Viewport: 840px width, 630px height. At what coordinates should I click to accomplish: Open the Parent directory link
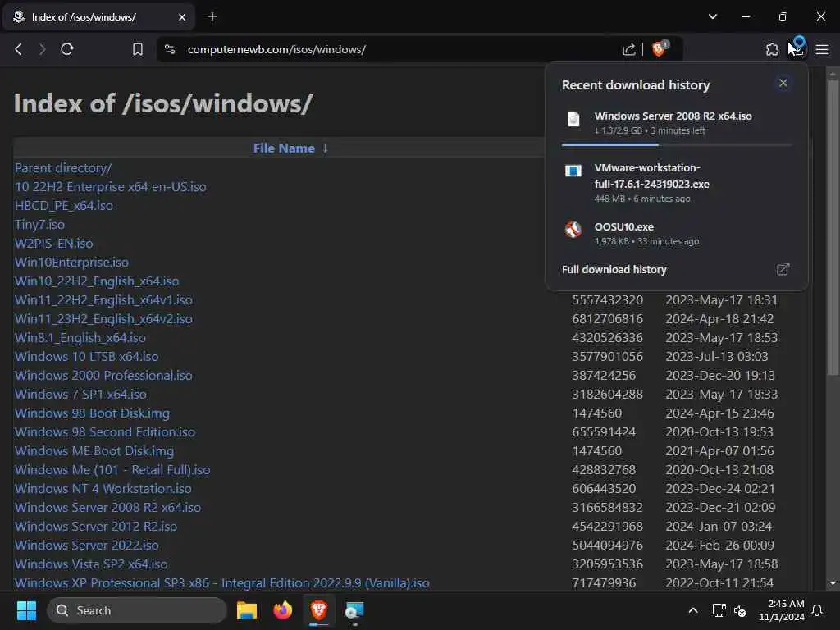pos(63,167)
